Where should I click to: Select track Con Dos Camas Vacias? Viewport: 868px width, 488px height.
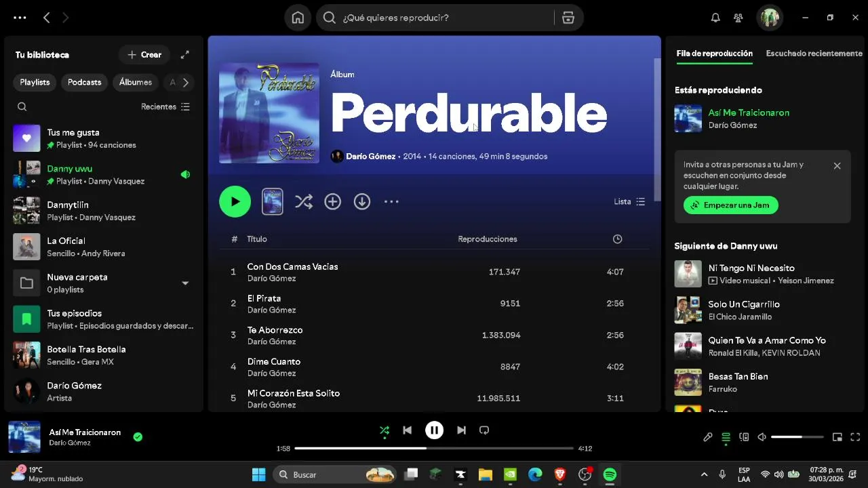[x=434, y=272]
